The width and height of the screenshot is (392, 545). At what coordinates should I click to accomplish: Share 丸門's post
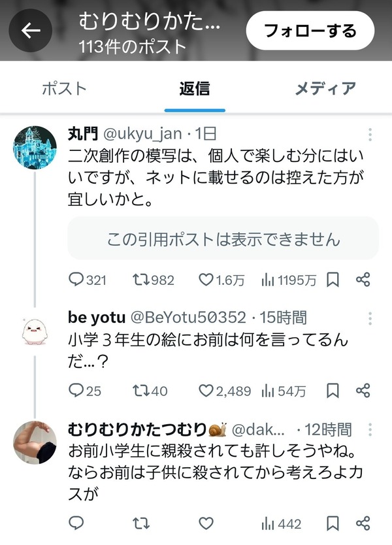(x=363, y=280)
